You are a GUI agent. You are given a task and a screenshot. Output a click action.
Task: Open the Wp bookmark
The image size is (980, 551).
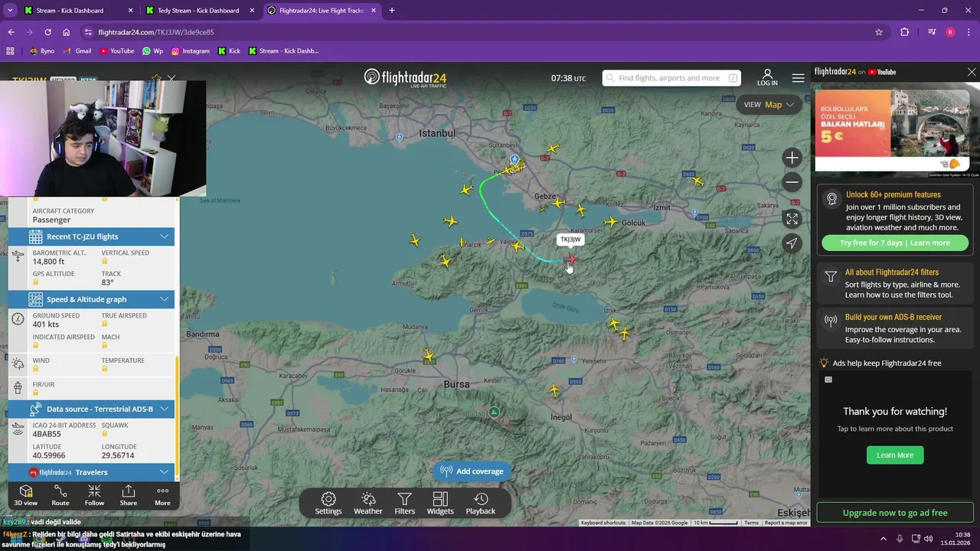(x=152, y=51)
